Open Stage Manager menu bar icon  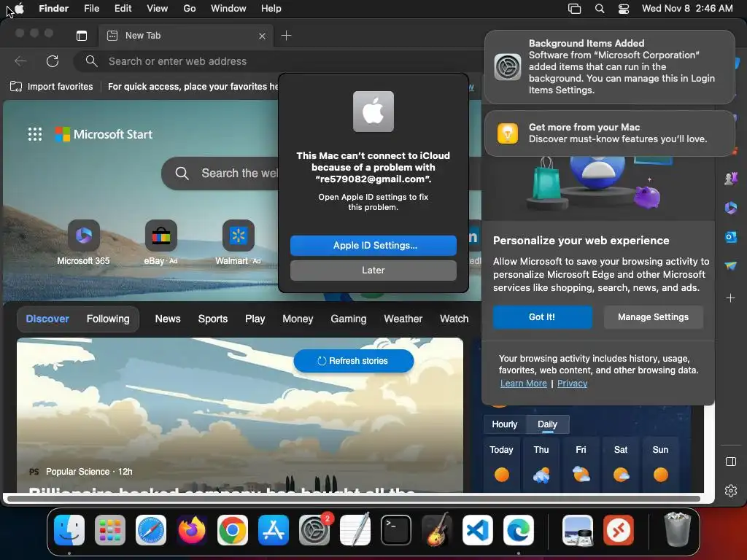(x=575, y=9)
